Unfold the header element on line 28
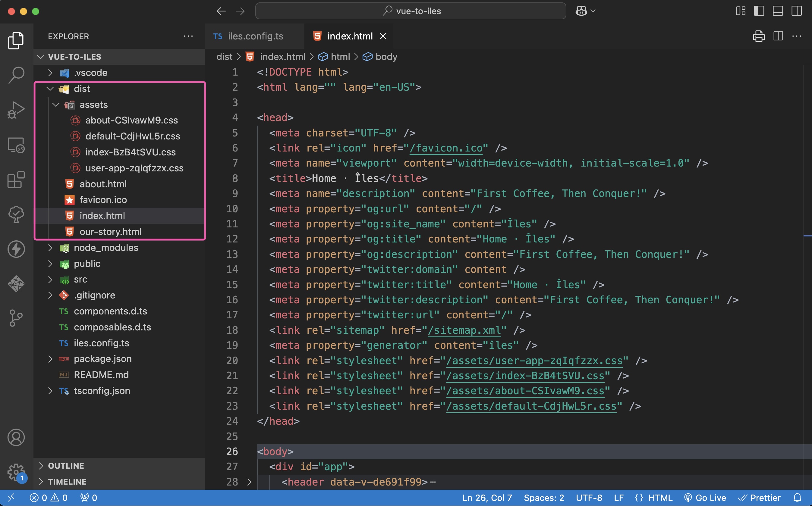The image size is (812, 506). 249,482
